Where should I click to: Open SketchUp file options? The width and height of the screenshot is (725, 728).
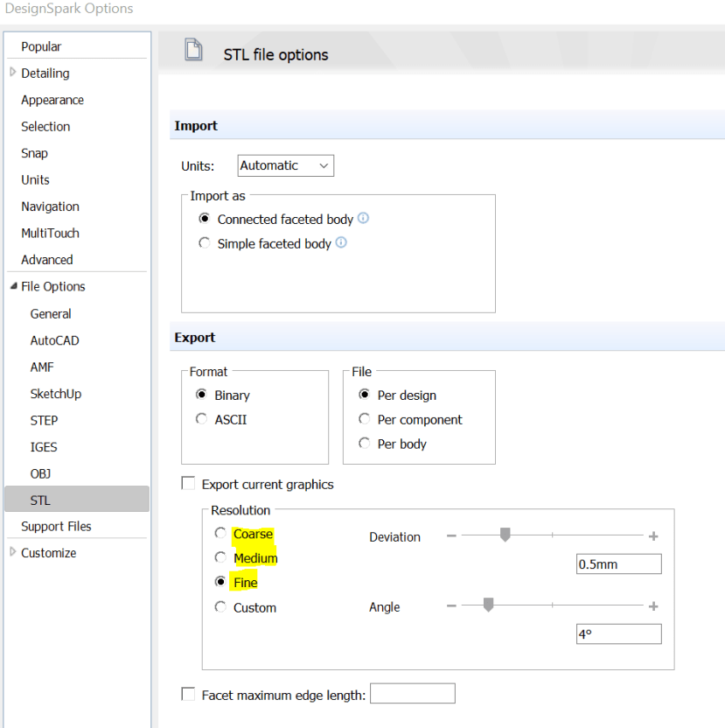click(56, 394)
